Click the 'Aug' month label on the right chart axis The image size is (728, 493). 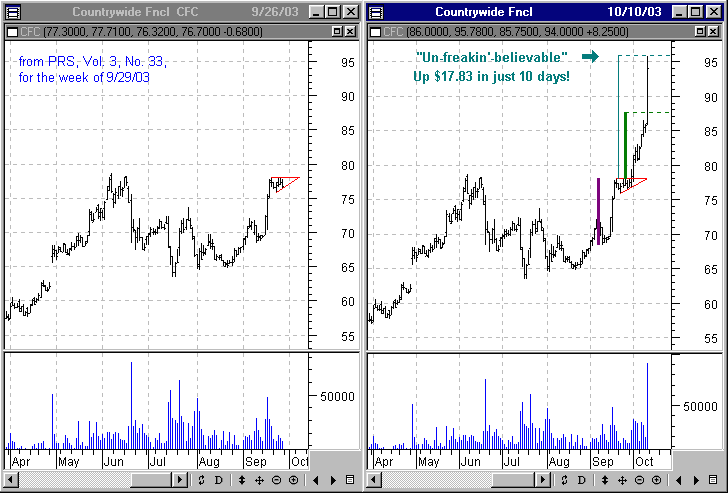(x=559, y=462)
